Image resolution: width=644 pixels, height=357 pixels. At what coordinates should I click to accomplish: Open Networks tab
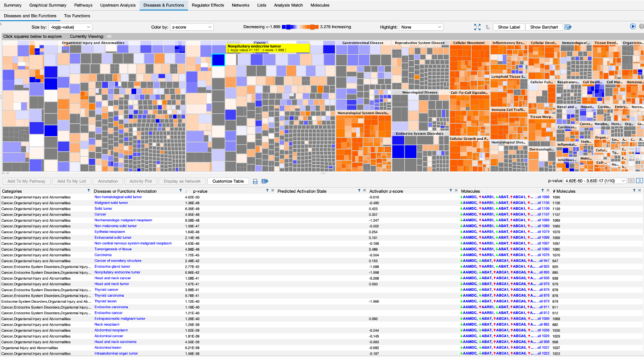(x=241, y=6)
